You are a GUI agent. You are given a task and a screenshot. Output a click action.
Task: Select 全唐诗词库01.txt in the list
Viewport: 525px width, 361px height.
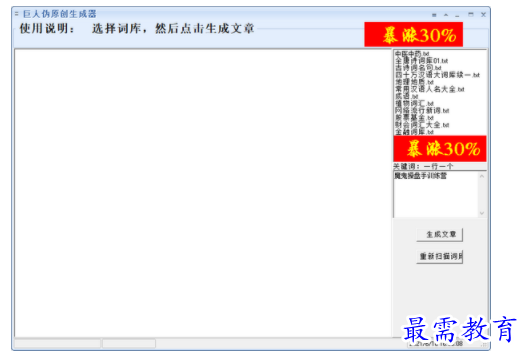[421, 61]
